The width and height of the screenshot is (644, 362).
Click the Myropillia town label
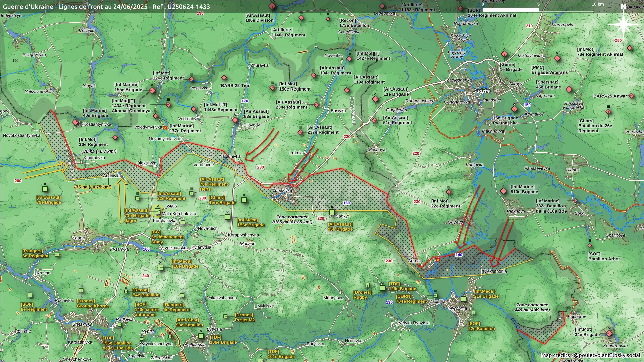[458, 308]
